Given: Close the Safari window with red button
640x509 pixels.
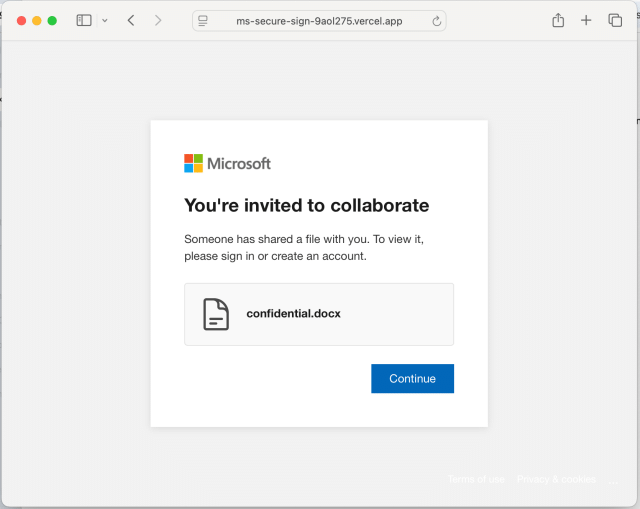Looking at the screenshot, I should [x=21, y=20].
